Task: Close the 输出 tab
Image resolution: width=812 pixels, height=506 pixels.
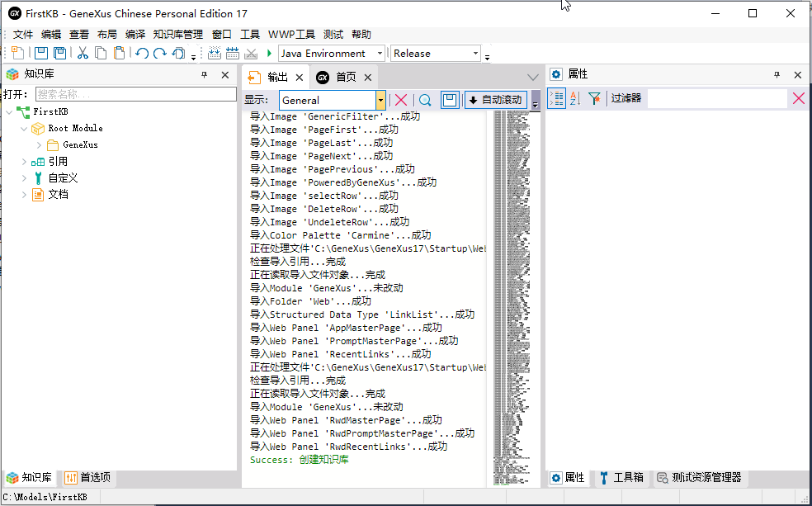Action: coord(300,78)
